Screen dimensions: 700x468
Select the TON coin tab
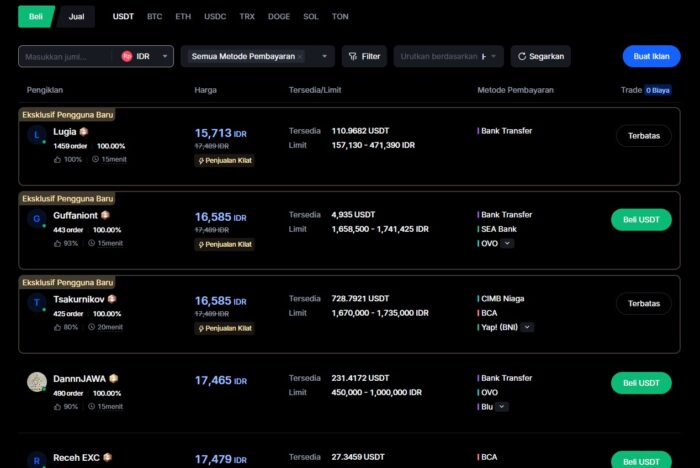340,17
